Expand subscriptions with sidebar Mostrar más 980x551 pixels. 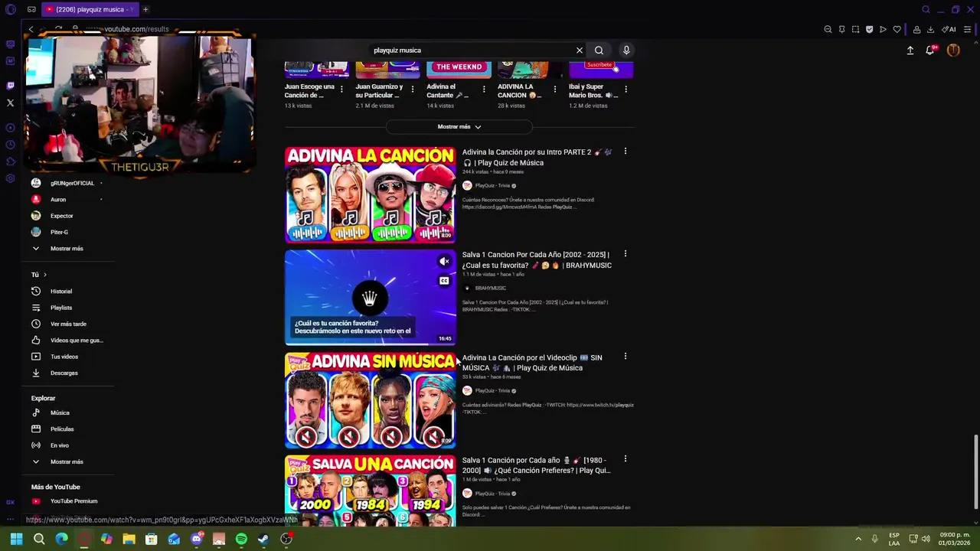click(67, 249)
